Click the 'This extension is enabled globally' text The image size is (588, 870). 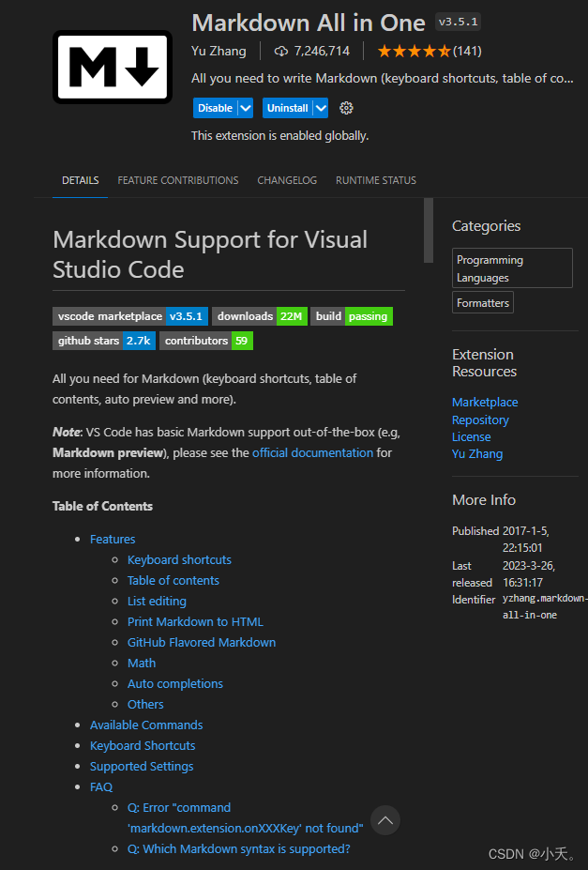coord(279,136)
